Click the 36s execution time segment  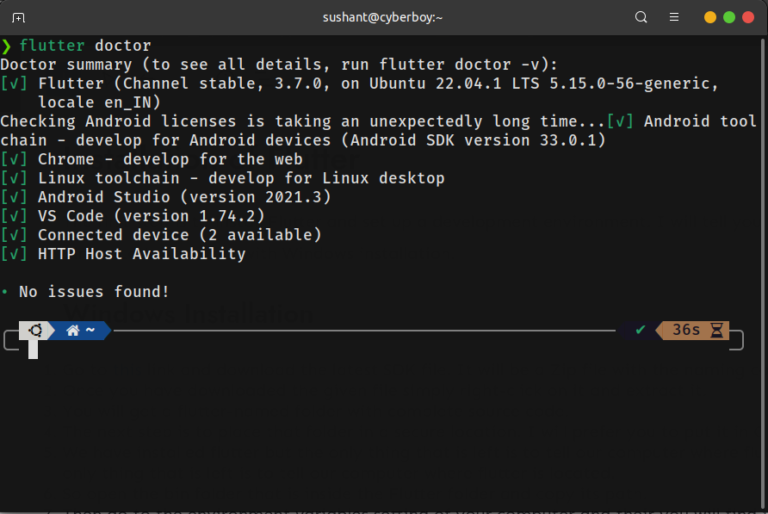coord(686,330)
